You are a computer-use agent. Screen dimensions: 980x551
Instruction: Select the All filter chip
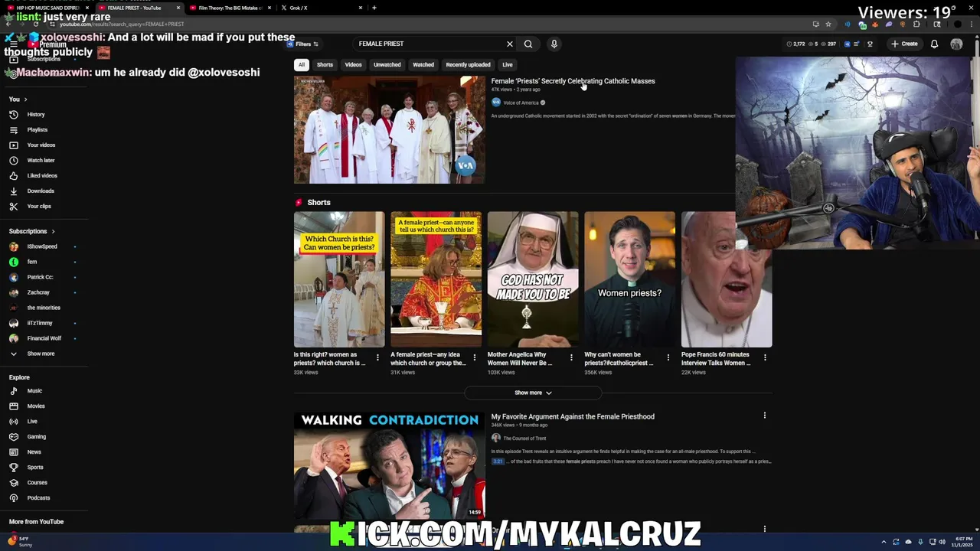302,65
